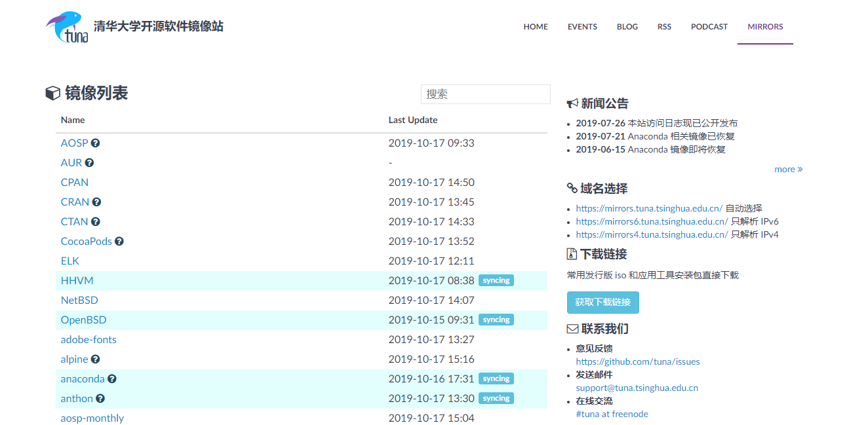Open help icon next to alpine
The image size is (868, 425).
(x=96, y=359)
